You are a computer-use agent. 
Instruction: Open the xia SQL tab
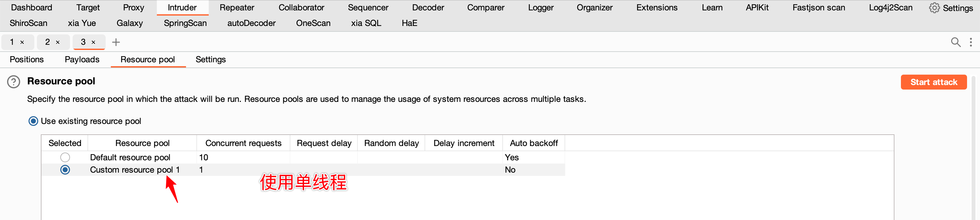[x=366, y=23]
